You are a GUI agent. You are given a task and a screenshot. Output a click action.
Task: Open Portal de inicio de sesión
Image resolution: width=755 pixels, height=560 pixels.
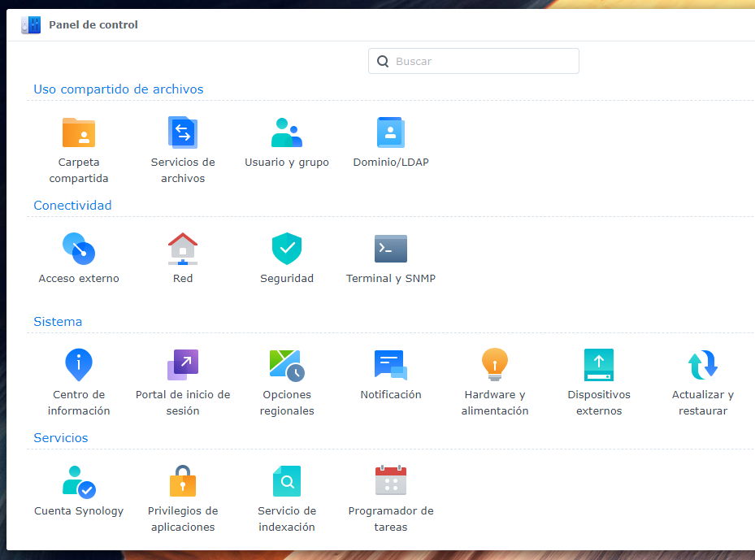tap(183, 365)
